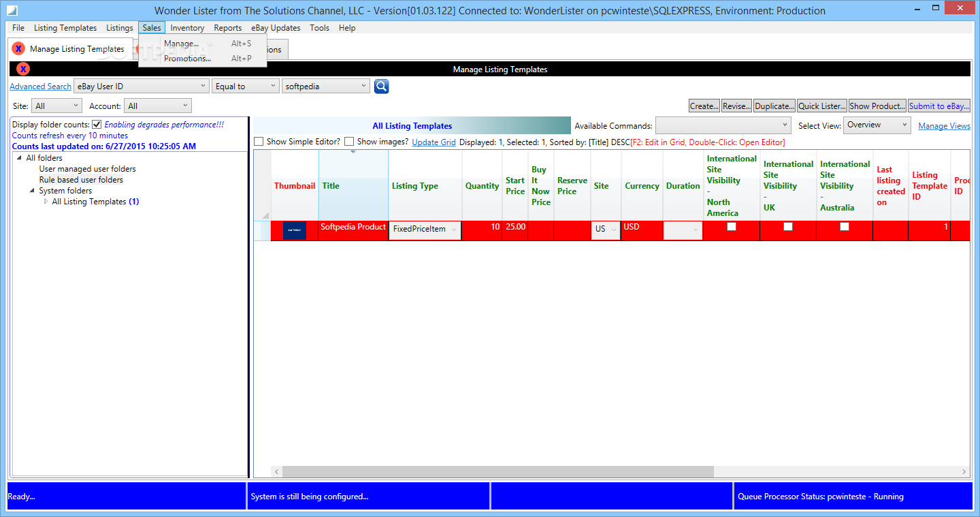
Task: Click the Duplicate... button
Action: pos(774,106)
